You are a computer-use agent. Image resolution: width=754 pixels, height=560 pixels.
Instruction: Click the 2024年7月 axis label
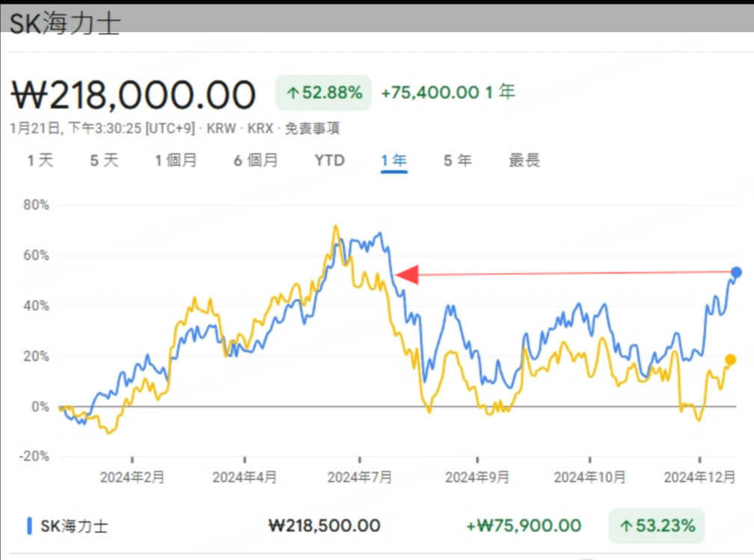click(x=360, y=477)
